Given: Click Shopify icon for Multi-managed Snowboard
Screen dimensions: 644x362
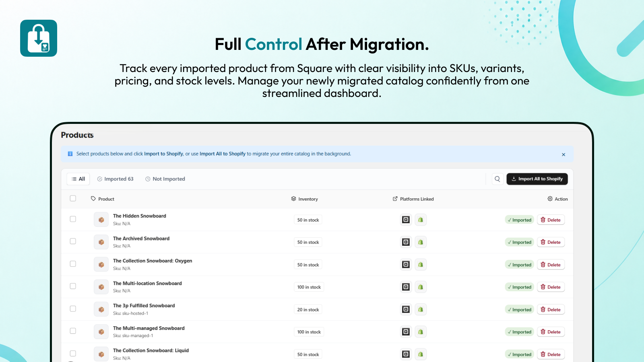Looking at the screenshot, I should tap(420, 332).
